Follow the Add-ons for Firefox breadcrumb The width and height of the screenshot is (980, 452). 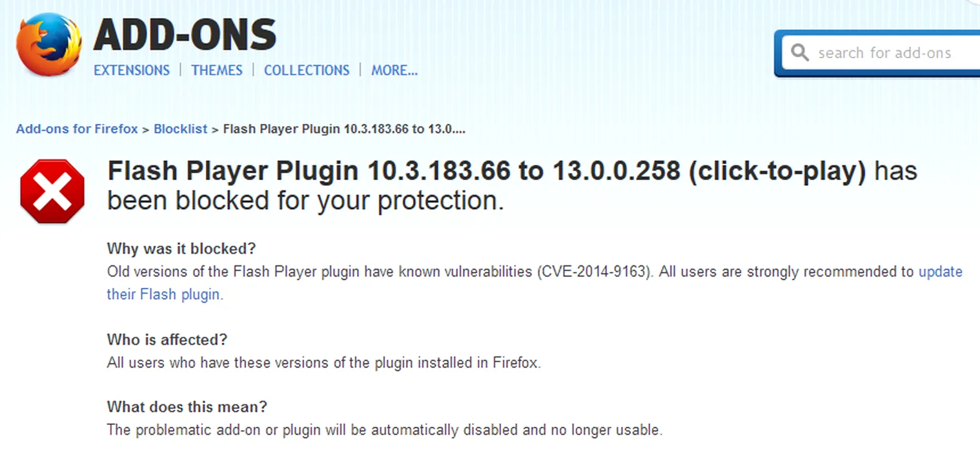[77, 129]
